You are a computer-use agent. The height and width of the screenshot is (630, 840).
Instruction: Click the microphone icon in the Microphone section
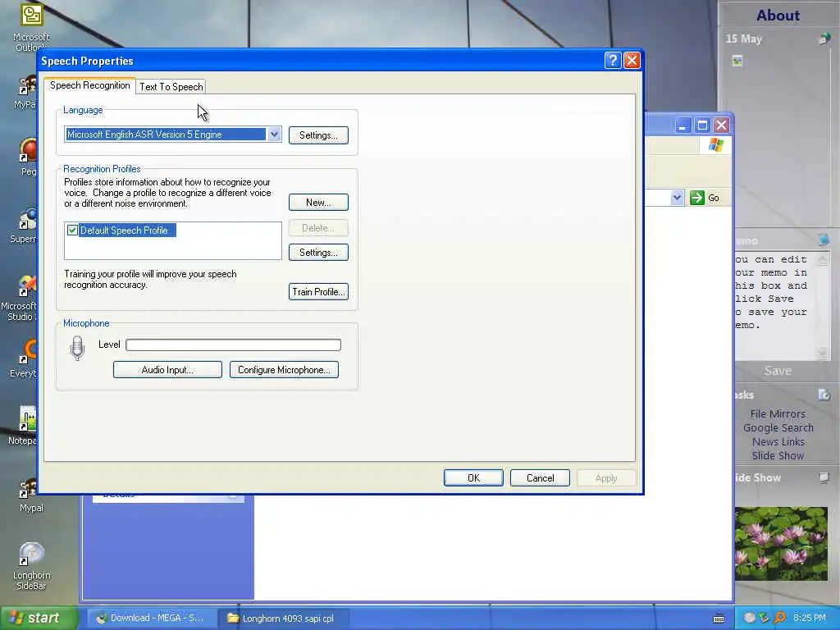77,348
